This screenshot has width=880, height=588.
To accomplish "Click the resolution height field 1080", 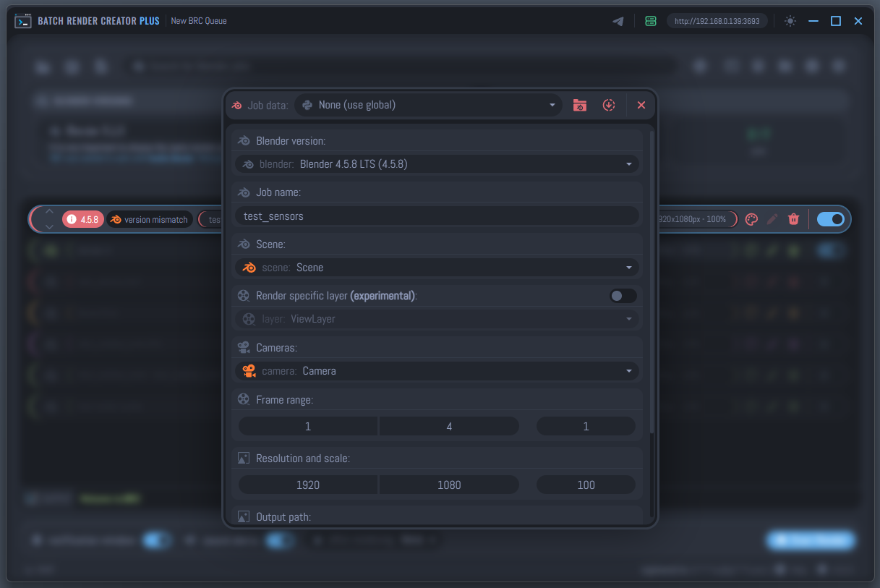I will [x=449, y=485].
